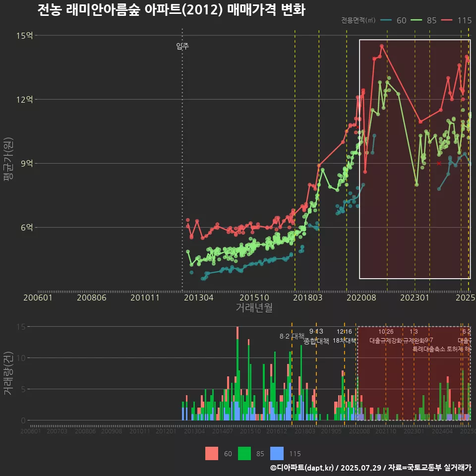Click the teal 60 legend line in the top legend
476x476 pixels.
[x=386, y=20]
